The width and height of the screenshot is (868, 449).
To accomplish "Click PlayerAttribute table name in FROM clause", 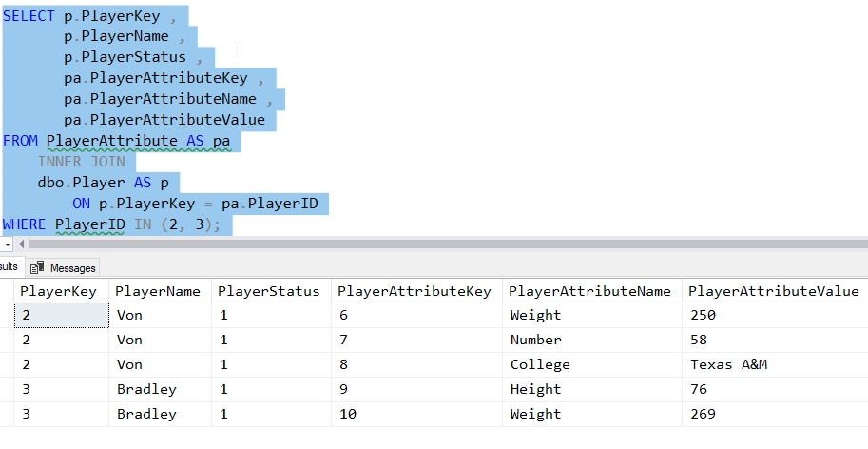I will [x=112, y=141].
